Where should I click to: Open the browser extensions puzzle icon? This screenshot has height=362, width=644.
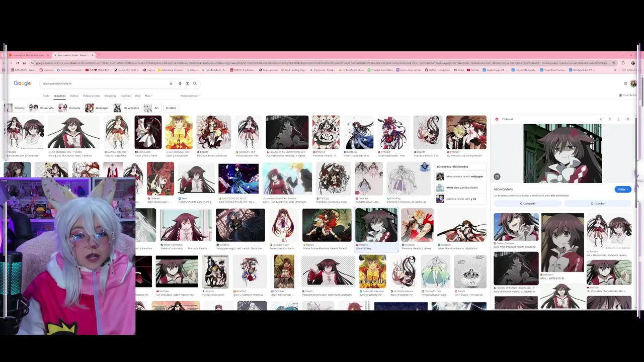coord(623,63)
